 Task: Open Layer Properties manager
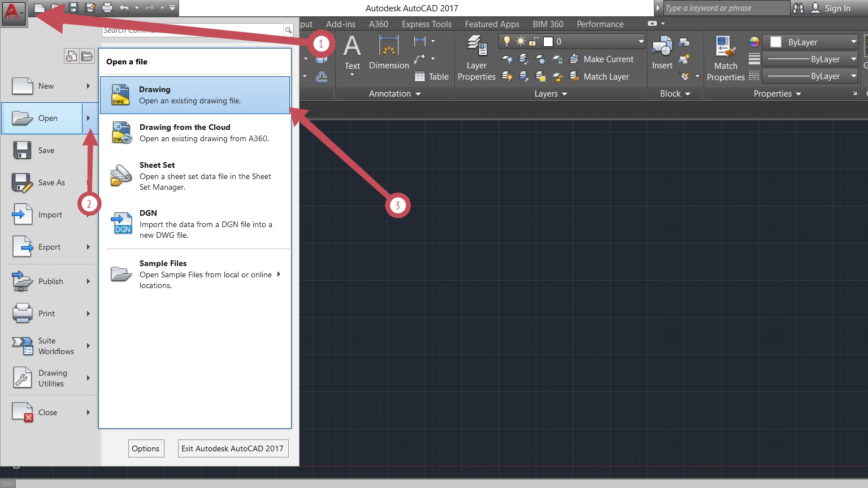(x=476, y=58)
